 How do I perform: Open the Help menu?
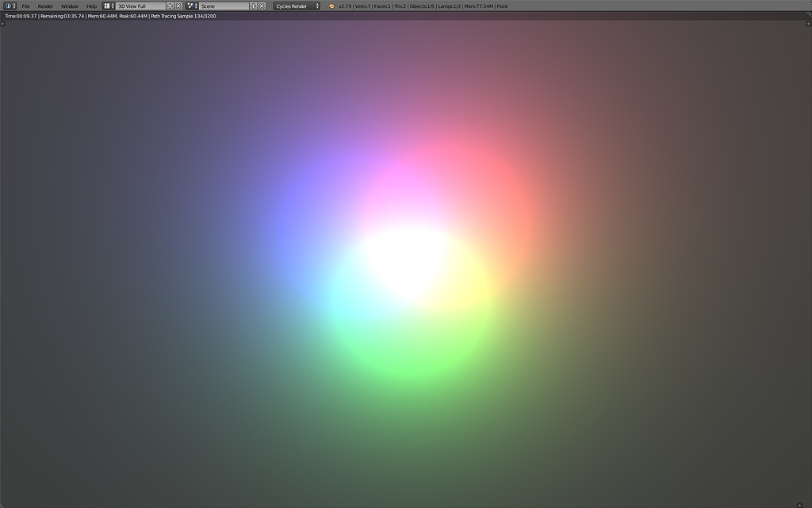pyautogui.click(x=92, y=6)
